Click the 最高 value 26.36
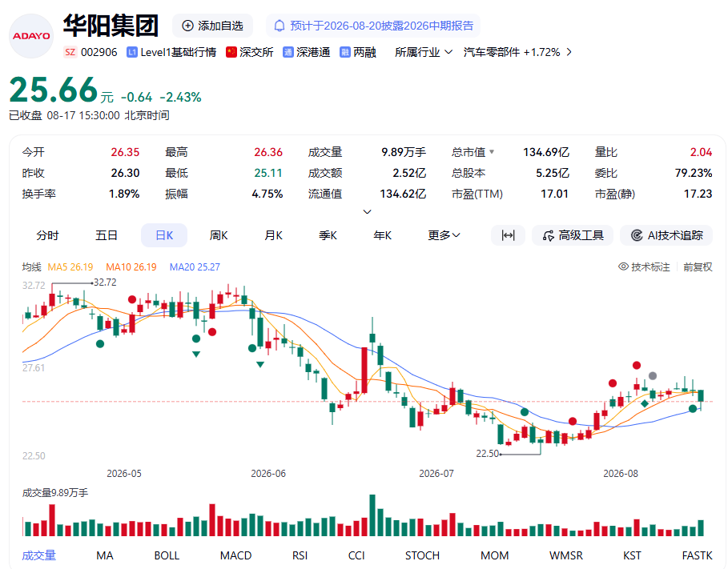 tap(268, 152)
